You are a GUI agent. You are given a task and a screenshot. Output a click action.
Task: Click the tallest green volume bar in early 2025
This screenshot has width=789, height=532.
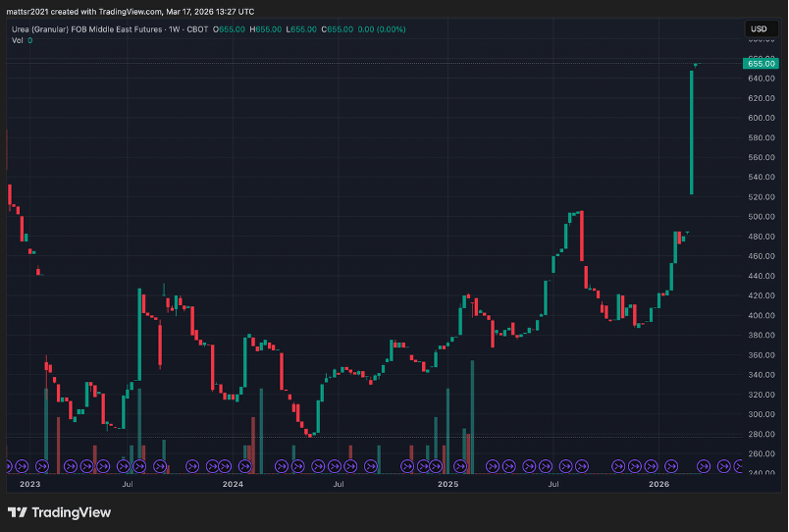472,417
